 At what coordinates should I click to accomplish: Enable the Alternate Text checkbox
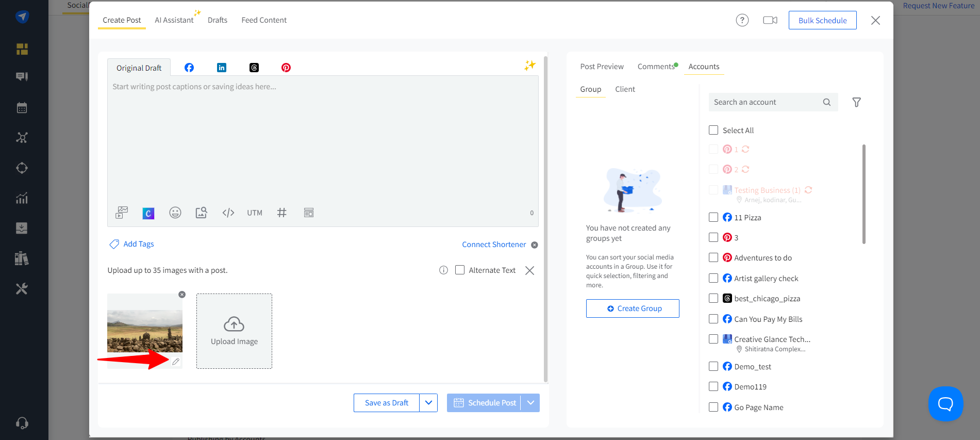pos(460,270)
